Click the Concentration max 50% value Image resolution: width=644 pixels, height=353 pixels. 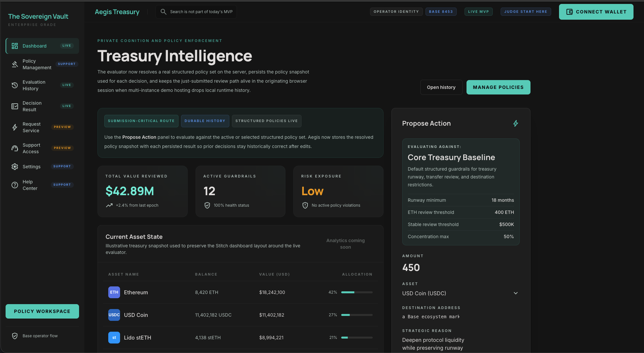[x=509, y=237]
